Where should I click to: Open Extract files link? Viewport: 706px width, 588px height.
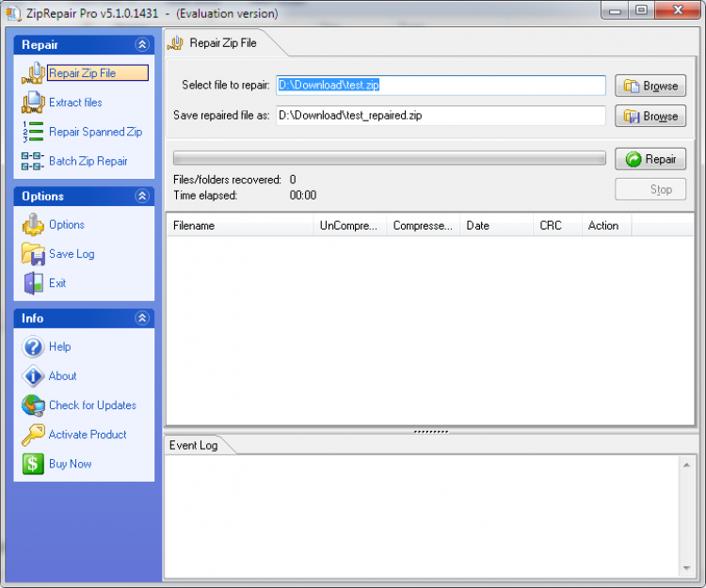75,103
